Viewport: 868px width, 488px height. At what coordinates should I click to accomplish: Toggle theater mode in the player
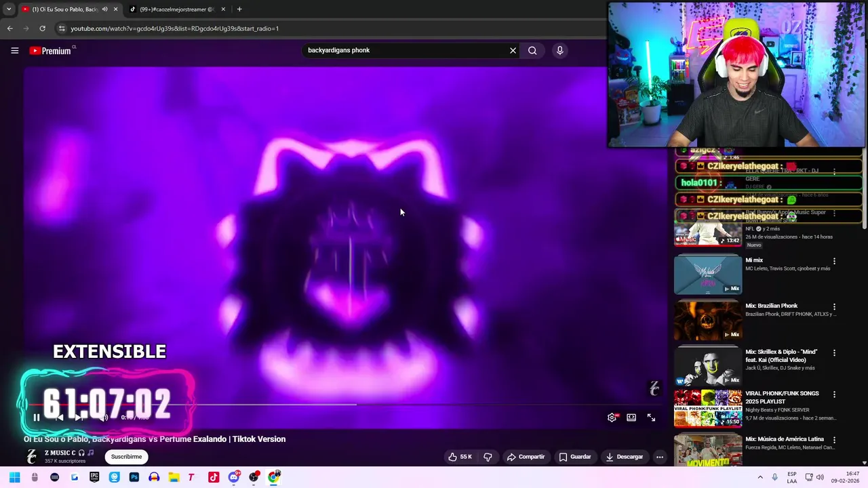tap(631, 418)
